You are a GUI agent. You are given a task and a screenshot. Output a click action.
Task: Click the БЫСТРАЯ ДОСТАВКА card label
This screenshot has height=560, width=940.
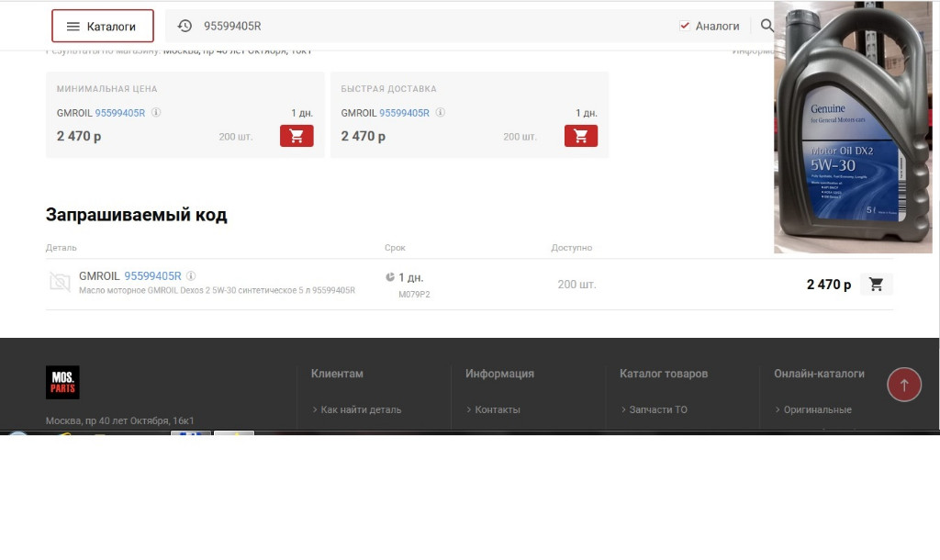tap(388, 89)
